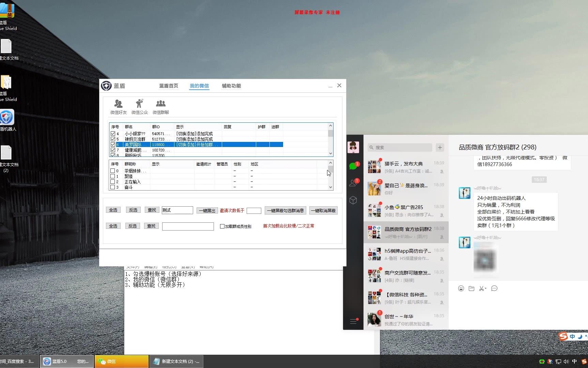Toggle checkbox for member 聚缘
Viewport: 588px width, 368px height.
coord(112,176)
